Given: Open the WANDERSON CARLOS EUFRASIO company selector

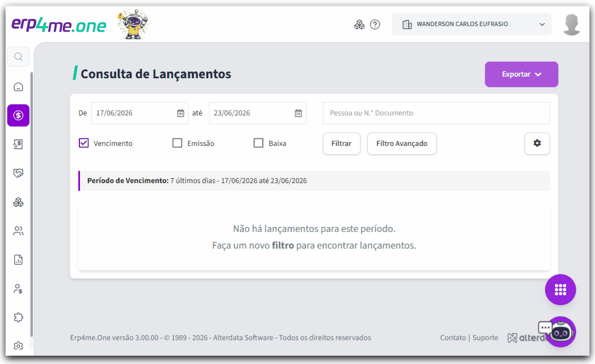Looking at the screenshot, I should (x=472, y=24).
